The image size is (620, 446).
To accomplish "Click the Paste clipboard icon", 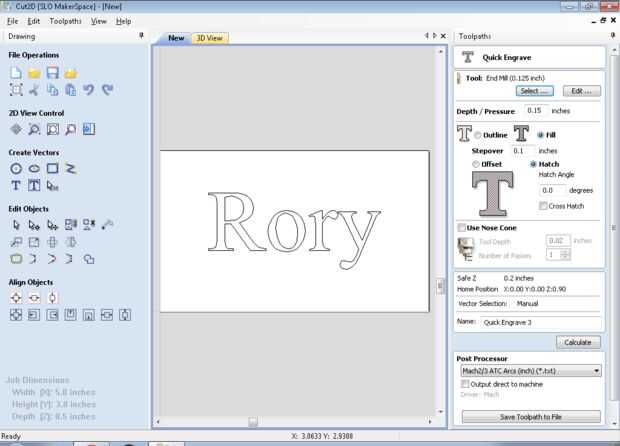I will [x=70, y=90].
